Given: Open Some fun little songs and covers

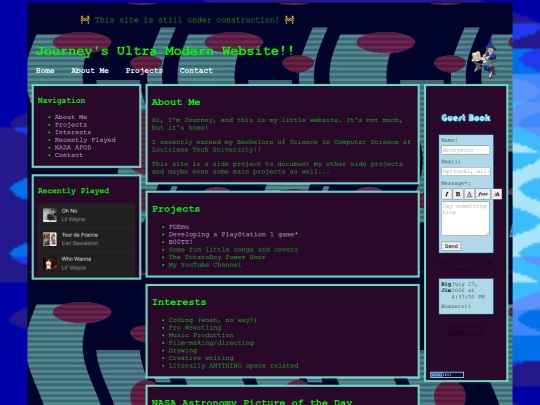Looking at the screenshot, I should point(233,250).
